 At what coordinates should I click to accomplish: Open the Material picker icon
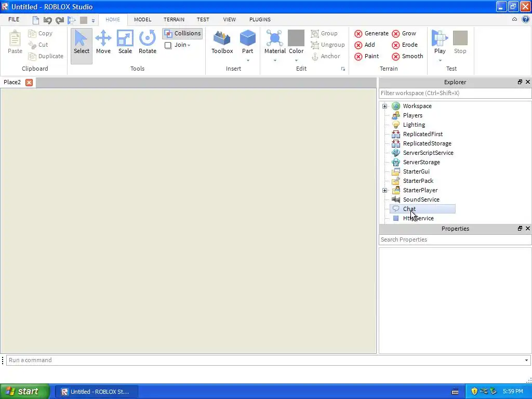pos(274,38)
